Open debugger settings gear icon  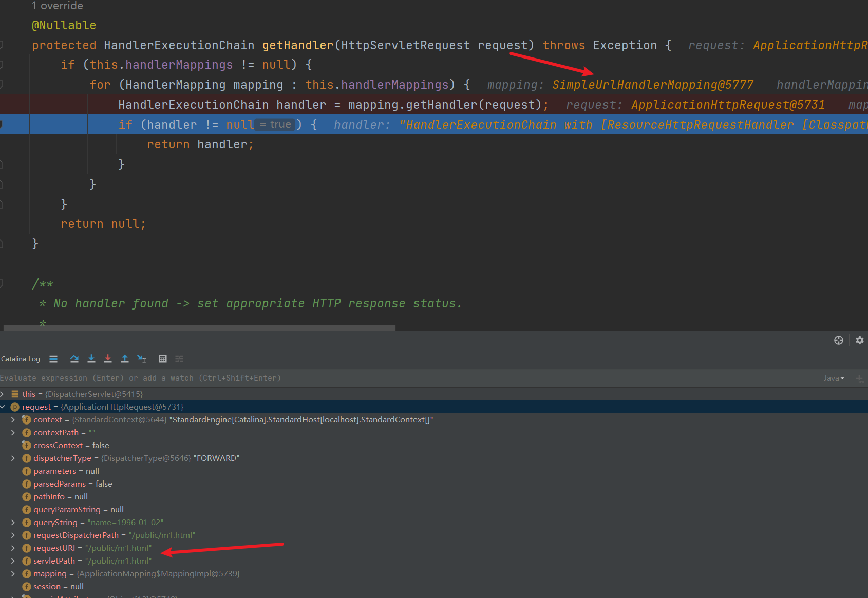pos(859,340)
